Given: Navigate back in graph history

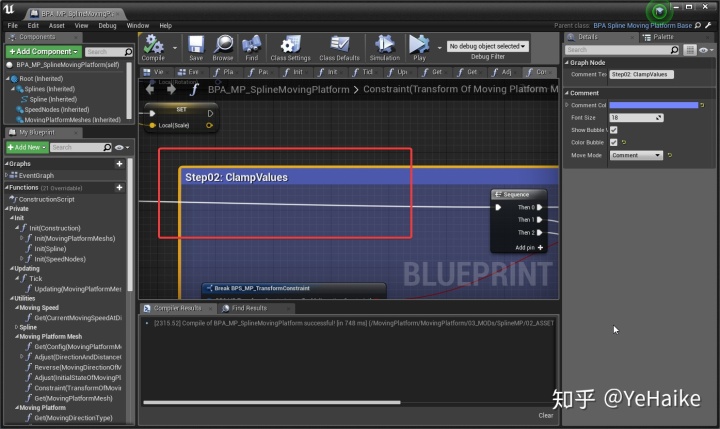Looking at the screenshot, I should point(150,89).
